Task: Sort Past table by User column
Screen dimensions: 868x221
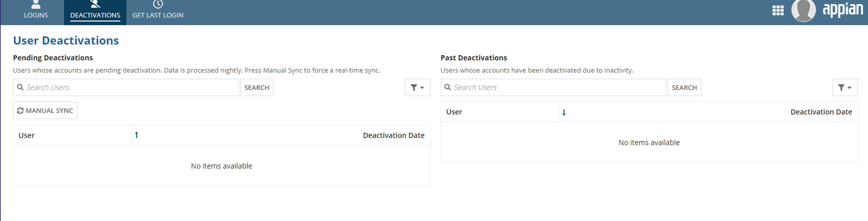Action: [x=454, y=112]
